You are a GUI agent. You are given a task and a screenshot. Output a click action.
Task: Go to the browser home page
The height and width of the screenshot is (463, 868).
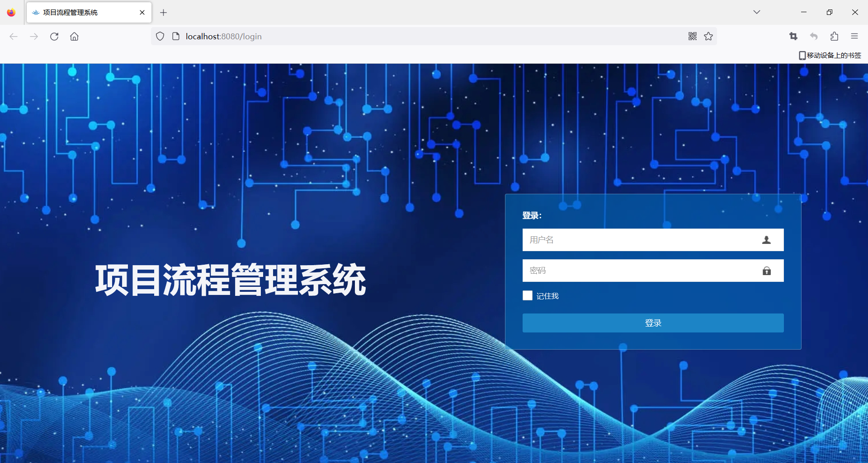point(74,37)
